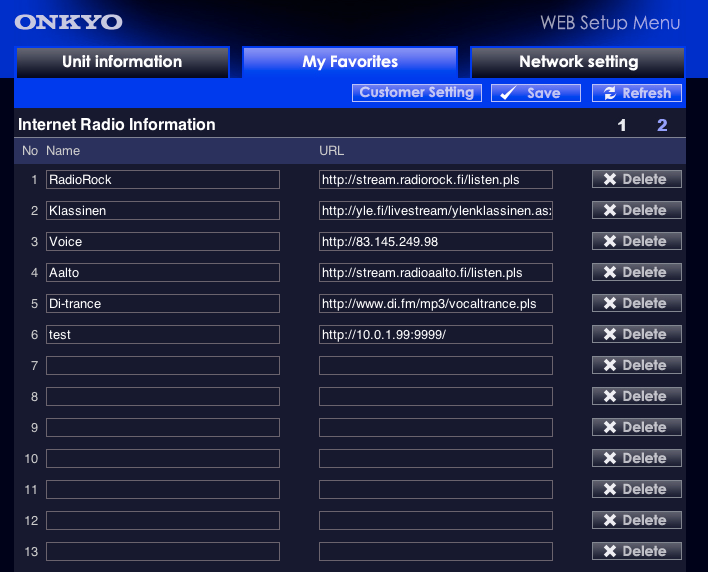
Task: Switch to the Network setting tab
Action: pyautogui.click(x=578, y=62)
